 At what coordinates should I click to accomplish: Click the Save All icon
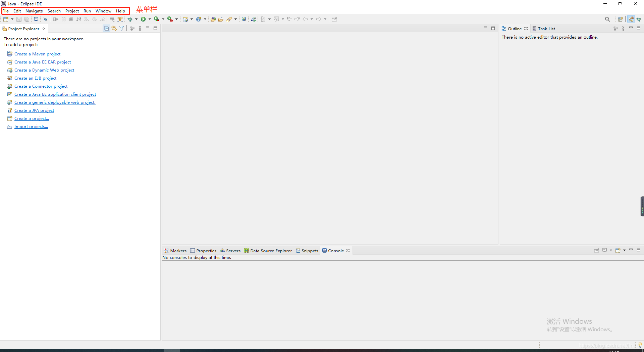(27, 19)
